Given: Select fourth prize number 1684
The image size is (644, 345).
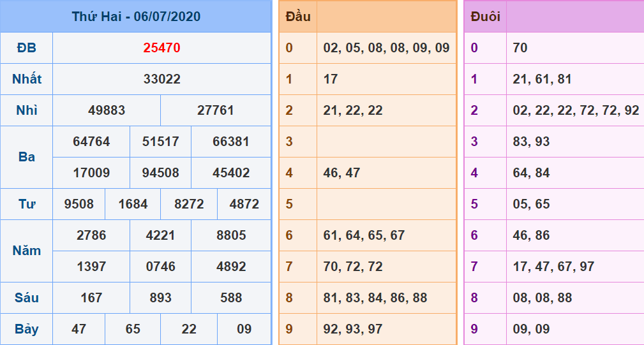Looking at the screenshot, I should coord(133,204).
